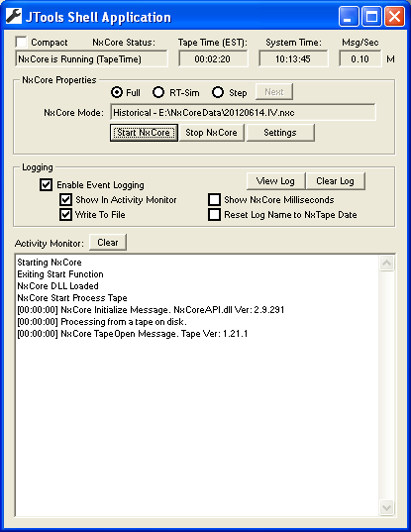Minimize the JTools Shell Application window
The height and width of the screenshot is (532, 411).
point(349,16)
